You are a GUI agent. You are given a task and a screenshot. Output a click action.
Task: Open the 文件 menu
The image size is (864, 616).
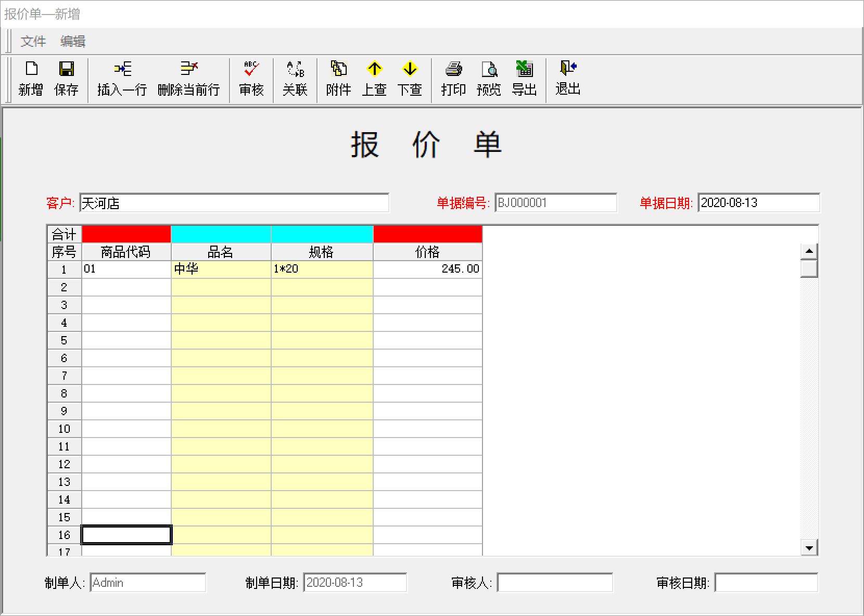click(x=33, y=41)
